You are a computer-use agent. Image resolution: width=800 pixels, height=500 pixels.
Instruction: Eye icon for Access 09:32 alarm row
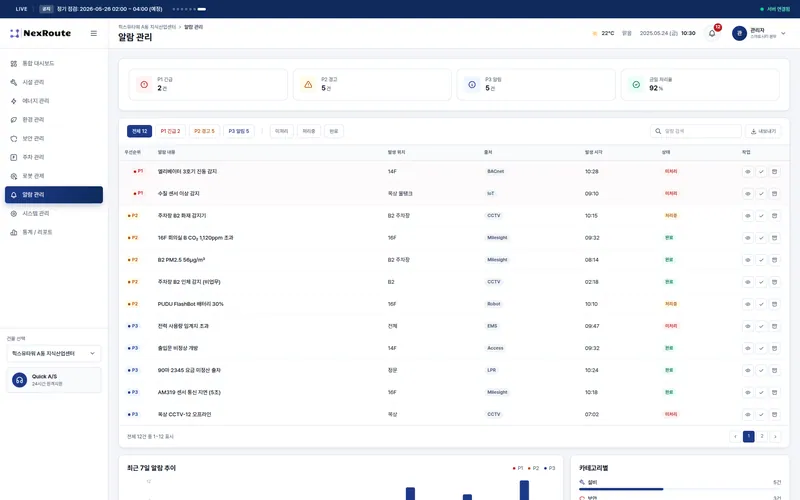pyautogui.click(x=747, y=348)
